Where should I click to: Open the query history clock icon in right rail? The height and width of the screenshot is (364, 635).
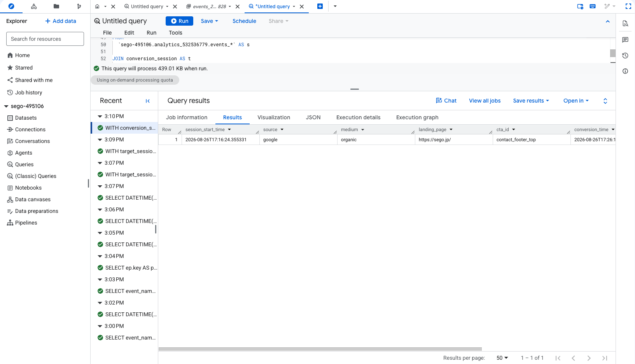pyautogui.click(x=625, y=56)
